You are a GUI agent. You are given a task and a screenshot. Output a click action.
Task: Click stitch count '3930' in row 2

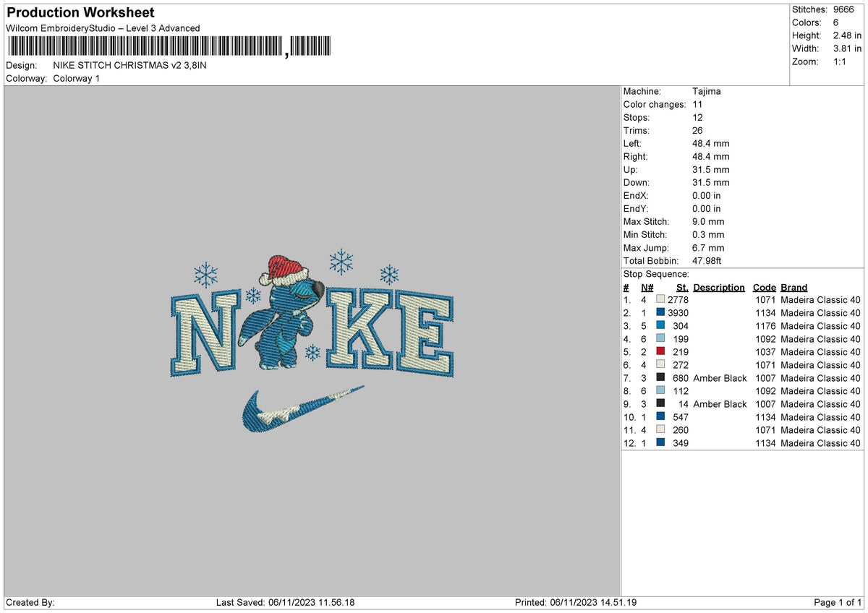[678, 313]
